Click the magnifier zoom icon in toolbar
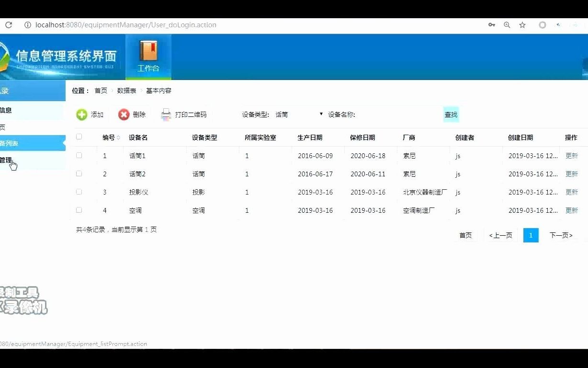 pyautogui.click(x=507, y=24)
